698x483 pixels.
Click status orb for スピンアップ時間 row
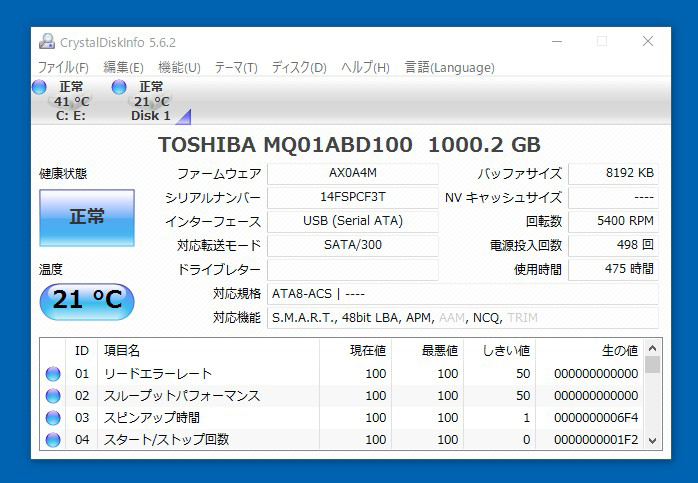[x=53, y=418]
